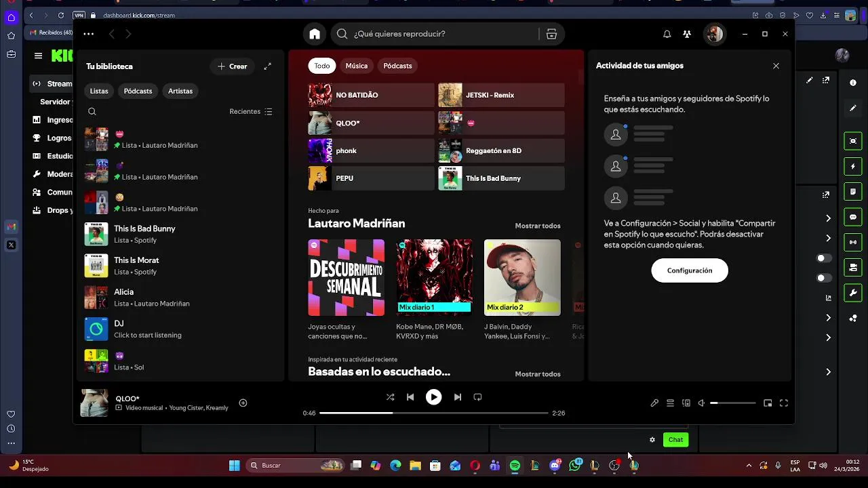This screenshot has height=488, width=868.
Task: Open Kick wrench tools icon
Action: pos(853,293)
